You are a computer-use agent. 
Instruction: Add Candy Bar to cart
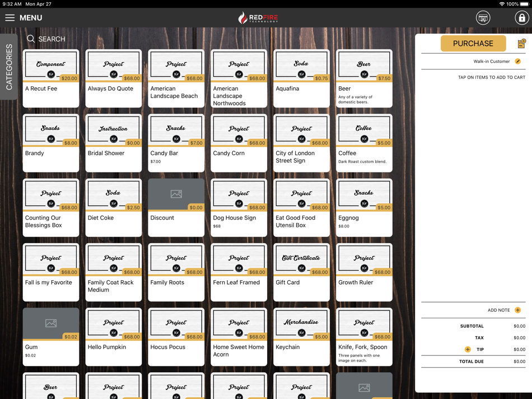[x=176, y=143]
